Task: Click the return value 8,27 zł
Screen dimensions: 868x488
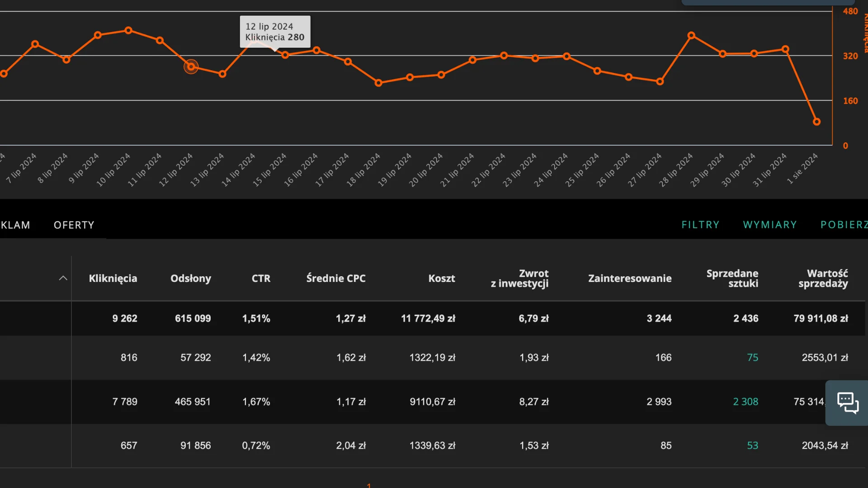Action: (534, 402)
